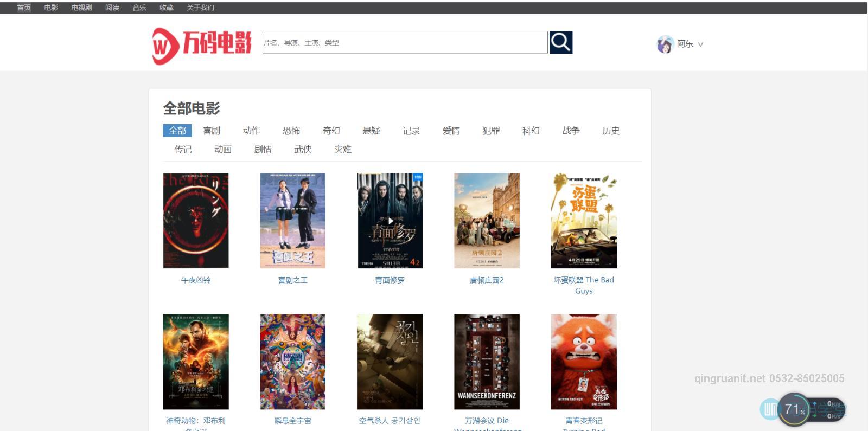This screenshot has width=868, height=431.
Task: Click the 喜剧之王 title link
Action: tap(293, 280)
